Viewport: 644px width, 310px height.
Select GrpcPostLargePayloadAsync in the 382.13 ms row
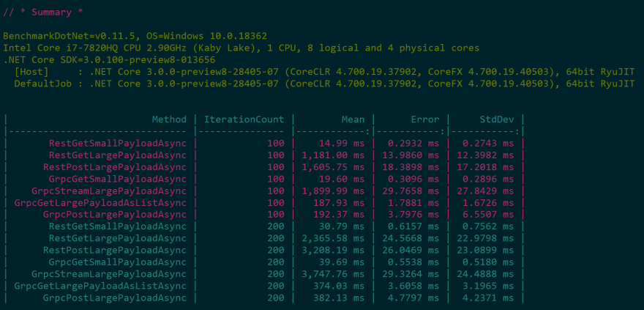tap(115, 298)
